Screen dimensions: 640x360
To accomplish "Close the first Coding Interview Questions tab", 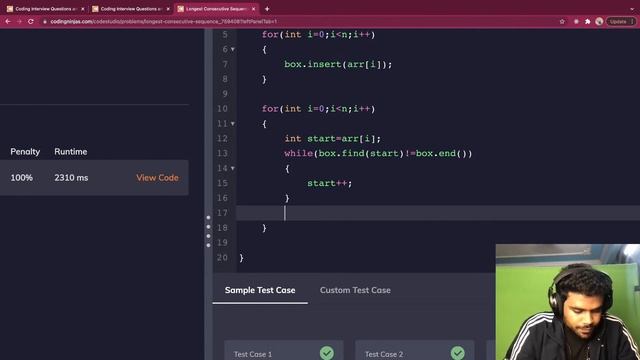I will pos(82,9).
